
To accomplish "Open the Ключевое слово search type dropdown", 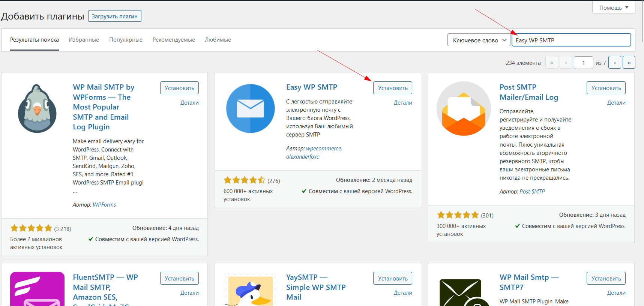I will tap(479, 40).
